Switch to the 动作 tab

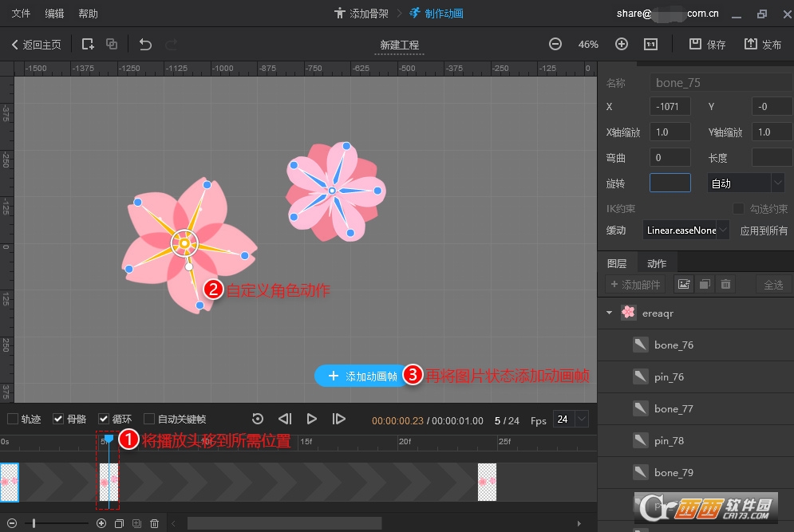657,263
